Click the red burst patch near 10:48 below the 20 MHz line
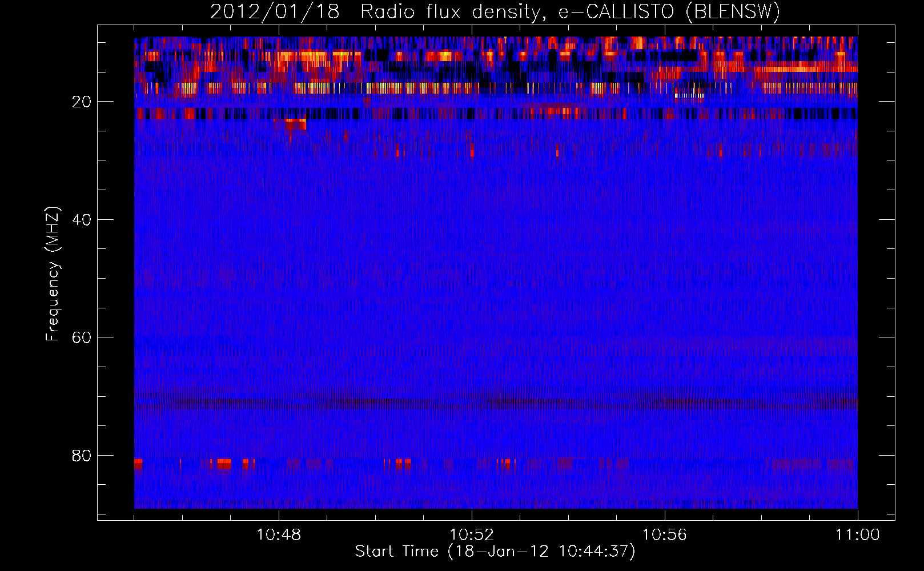924x571 pixels. [x=295, y=124]
